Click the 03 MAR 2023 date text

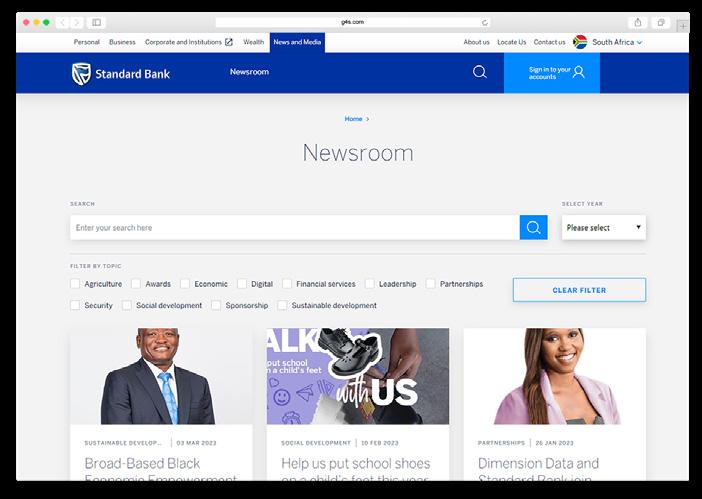pyautogui.click(x=196, y=443)
